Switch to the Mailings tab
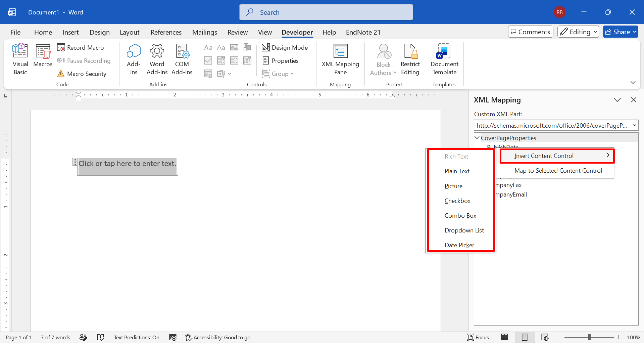This screenshot has width=644, height=343. (205, 32)
